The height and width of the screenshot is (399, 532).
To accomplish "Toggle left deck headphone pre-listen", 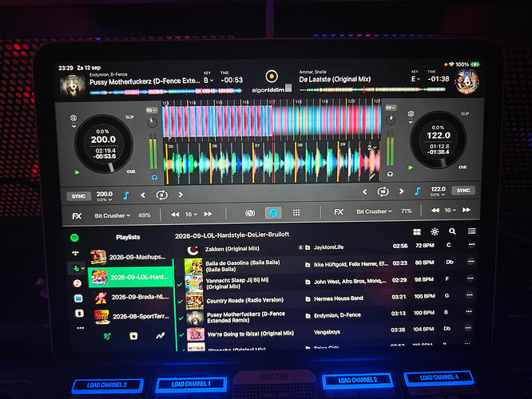I will click(x=154, y=177).
